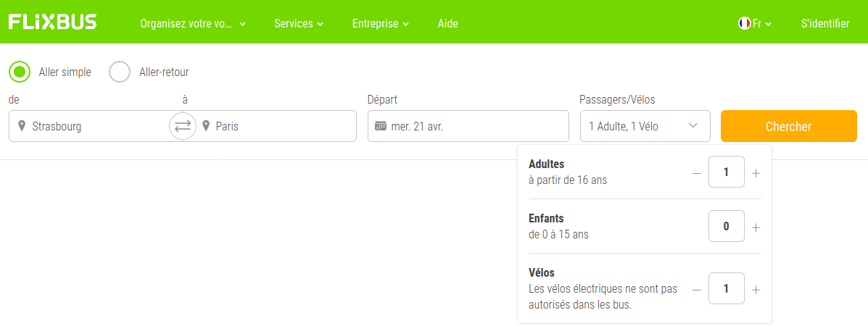Viewport: 868px width, 326px height.
Task: Open the Entreprise dropdown menu
Action: tap(380, 24)
